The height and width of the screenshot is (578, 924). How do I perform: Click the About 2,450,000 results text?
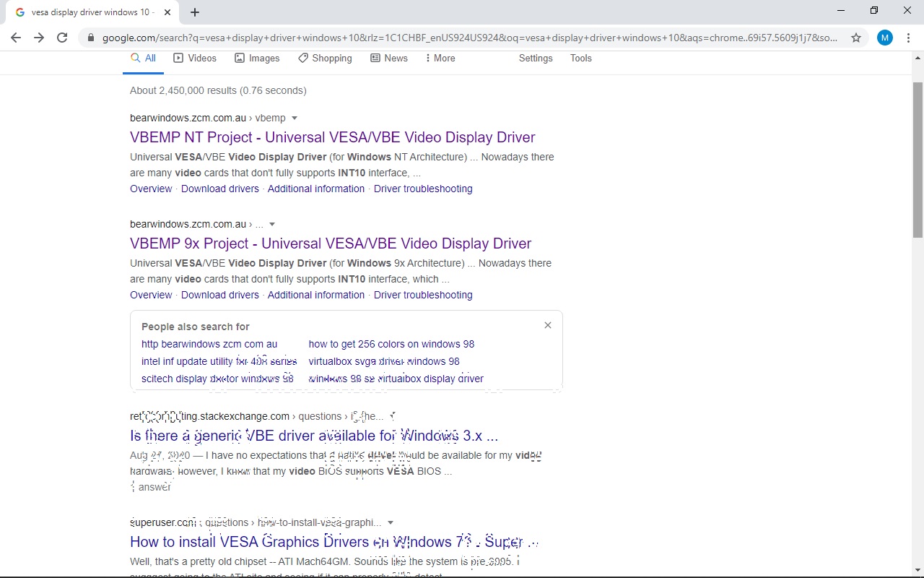(218, 90)
